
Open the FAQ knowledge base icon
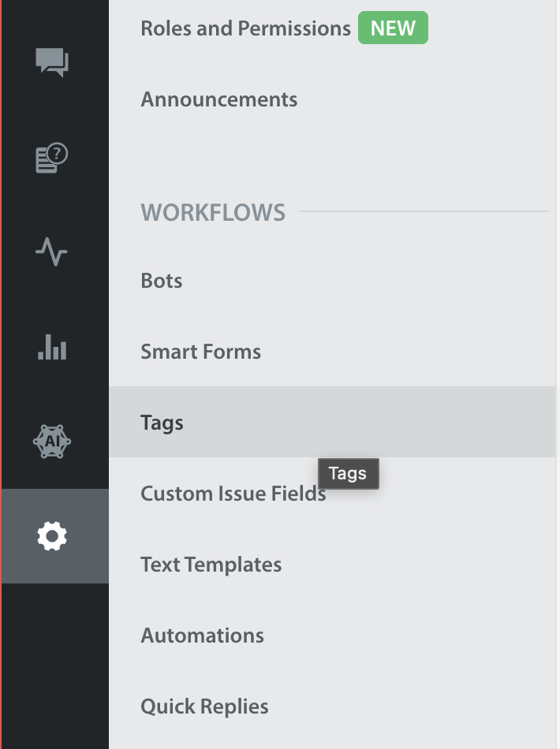coord(52,157)
